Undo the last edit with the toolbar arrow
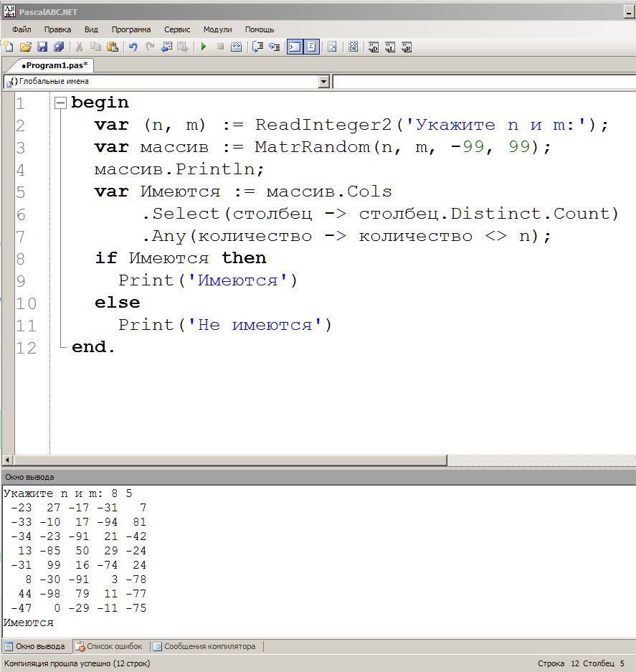The height and width of the screenshot is (672, 636). [133, 47]
